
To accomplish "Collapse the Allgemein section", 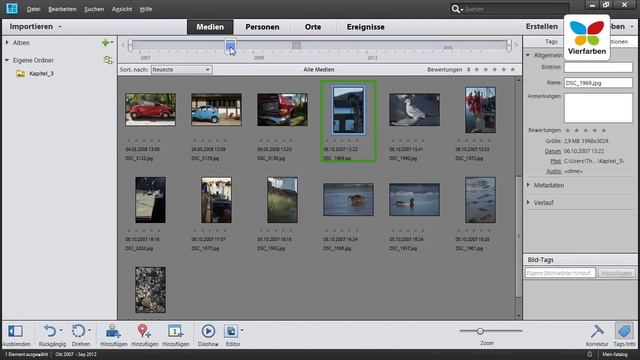I will (528, 55).
